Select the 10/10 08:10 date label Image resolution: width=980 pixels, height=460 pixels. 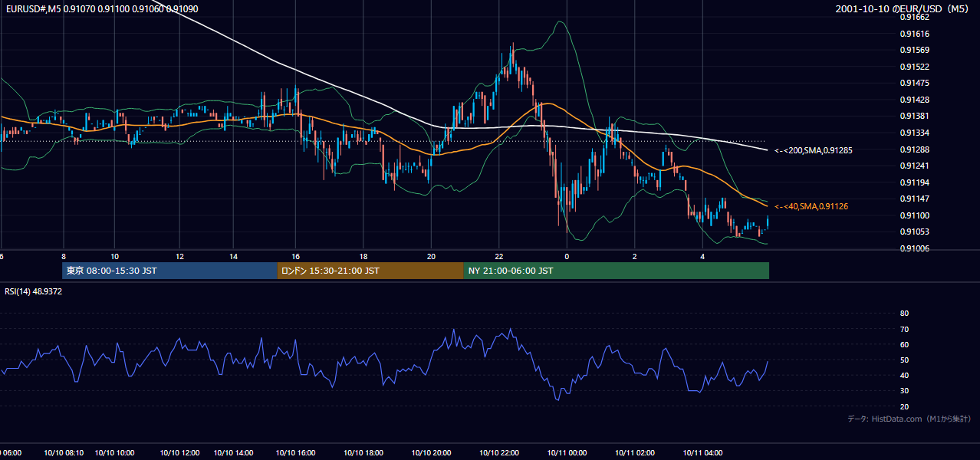click(x=64, y=453)
